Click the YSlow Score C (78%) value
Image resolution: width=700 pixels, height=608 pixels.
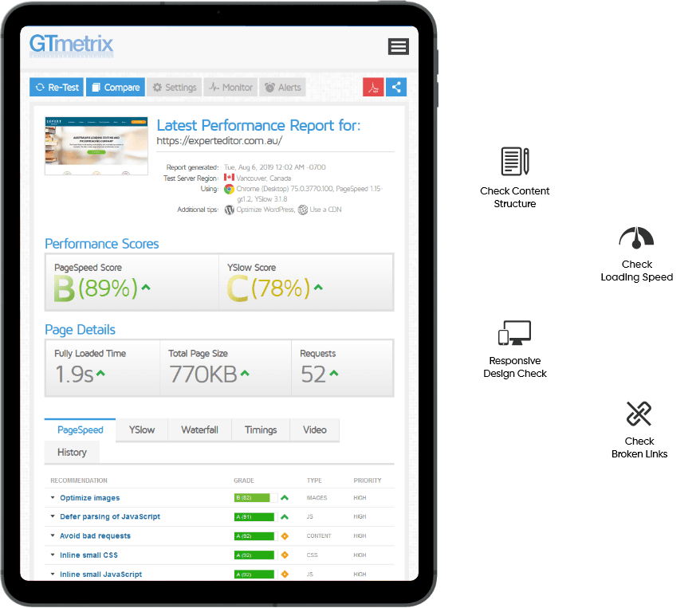pyautogui.click(x=269, y=288)
